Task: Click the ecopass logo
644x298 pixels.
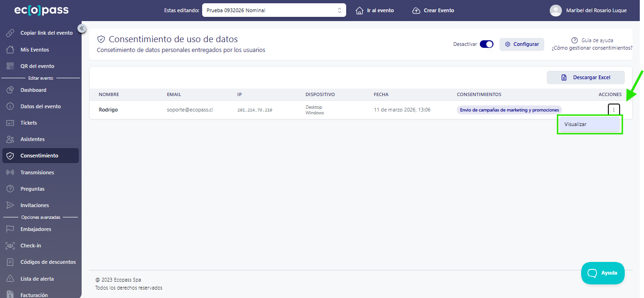Action: 42,10
